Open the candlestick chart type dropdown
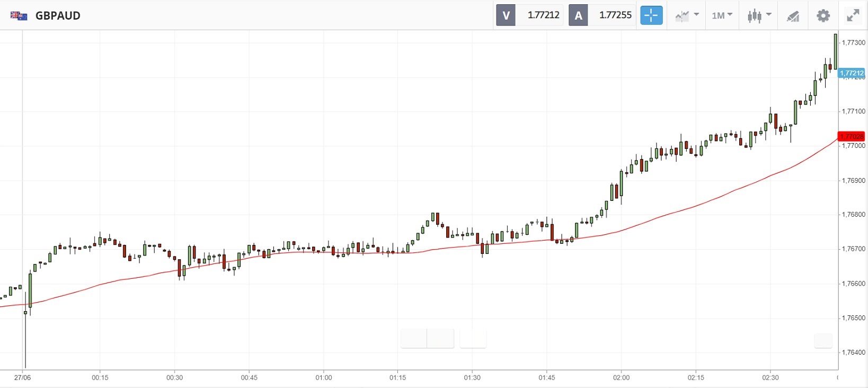The height and width of the screenshot is (388, 868). [x=759, y=16]
